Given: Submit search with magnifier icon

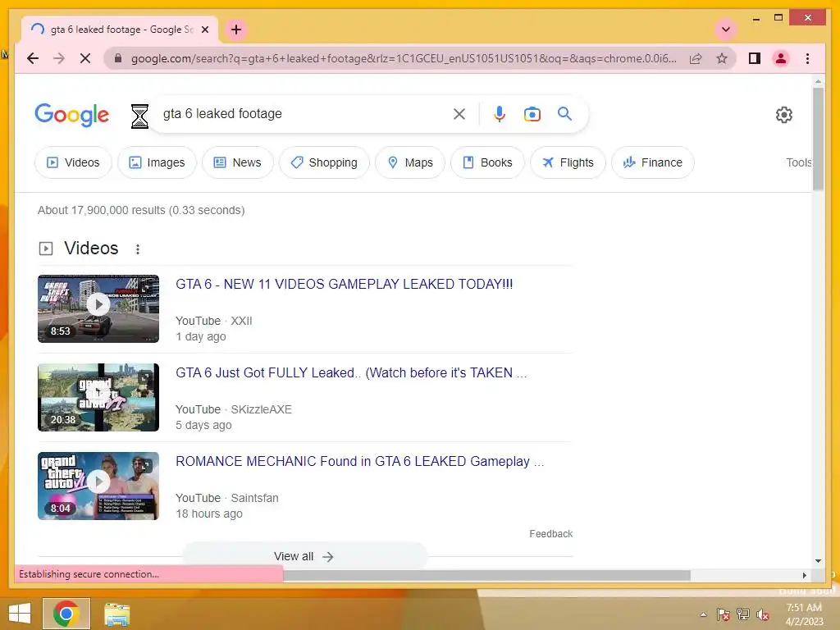Looking at the screenshot, I should pos(564,113).
